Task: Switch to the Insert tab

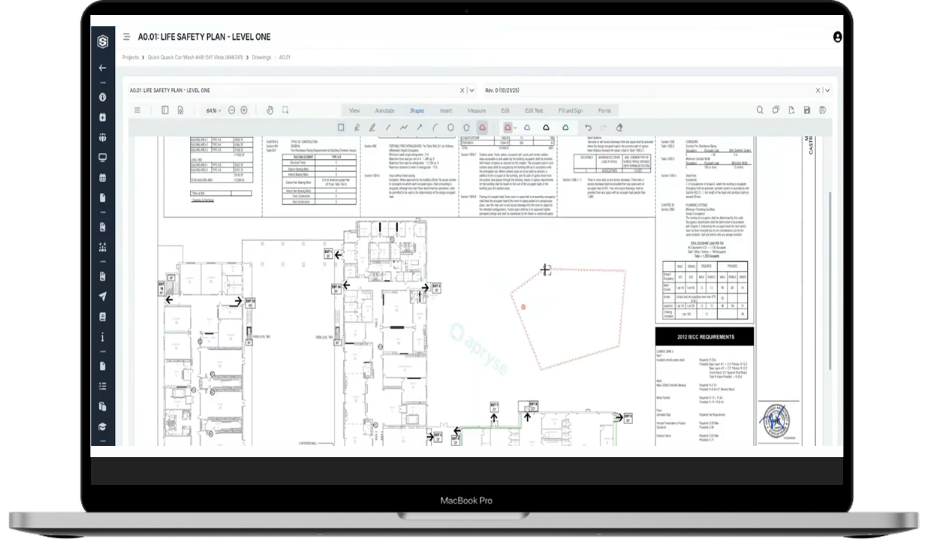Action: (446, 110)
